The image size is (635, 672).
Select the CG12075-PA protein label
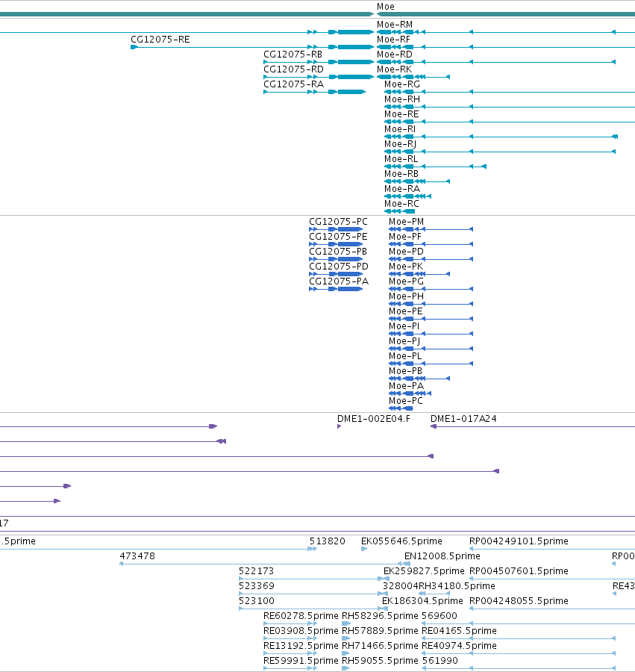(339, 282)
